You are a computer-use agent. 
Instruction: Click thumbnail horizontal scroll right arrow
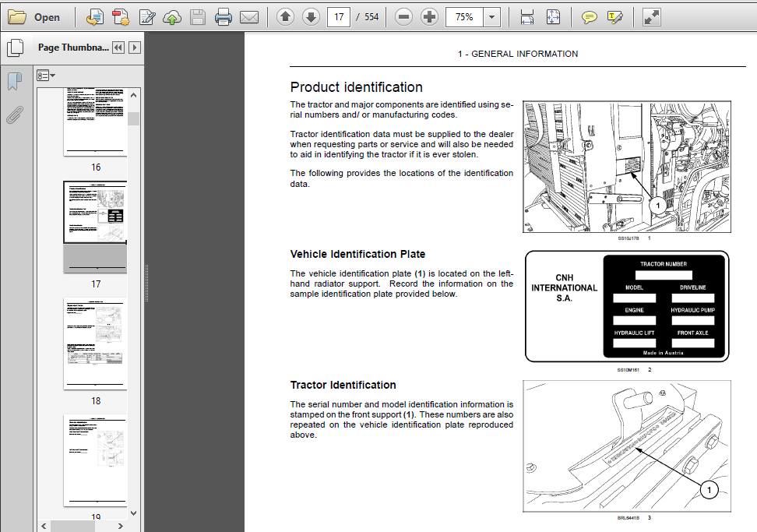point(121,526)
